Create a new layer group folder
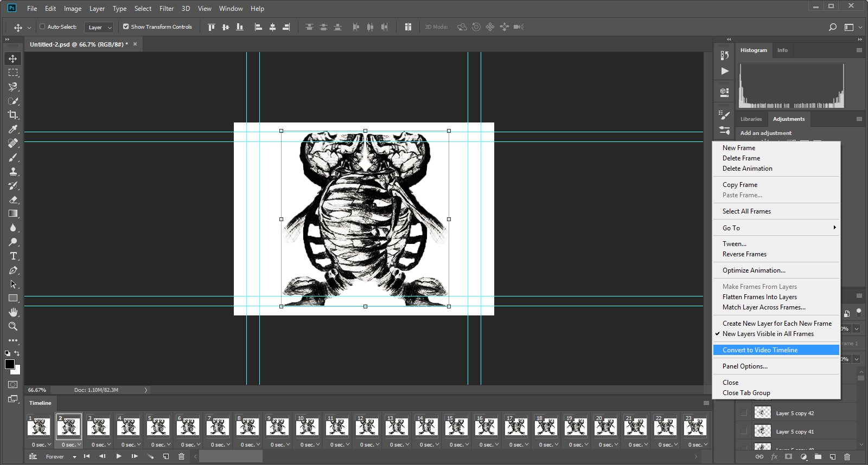Viewport: 868px width, 465px height. [818, 457]
